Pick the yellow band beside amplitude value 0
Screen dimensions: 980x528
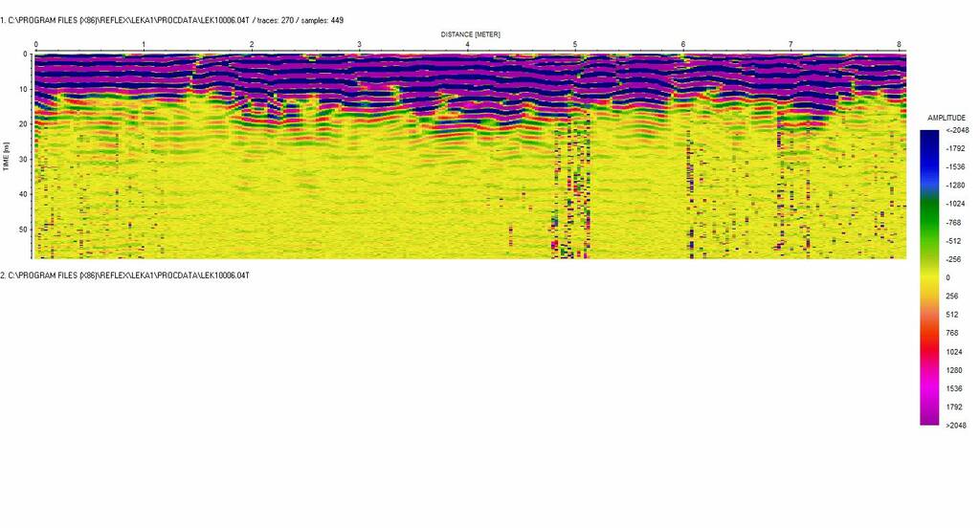pyautogui.click(x=929, y=277)
